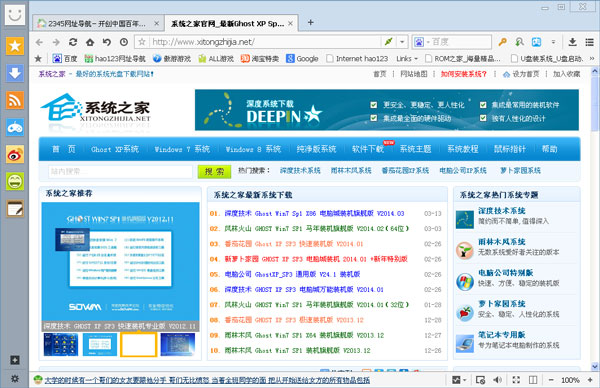Open the 系统主题 nav item
Image resolution: width=600 pixels, height=388 pixels.
pyautogui.click(x=416, y=149)
